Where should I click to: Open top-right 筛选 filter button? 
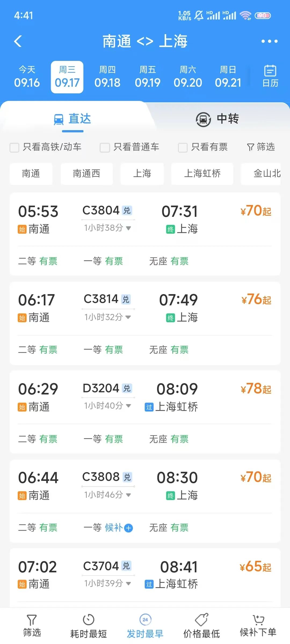pyautogui.click(x=261, y=147)
